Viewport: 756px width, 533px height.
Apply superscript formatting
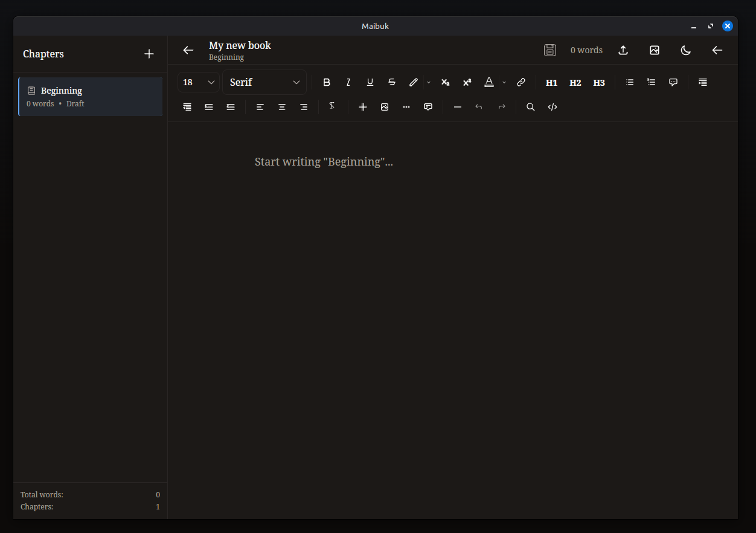tap(467, 82)
